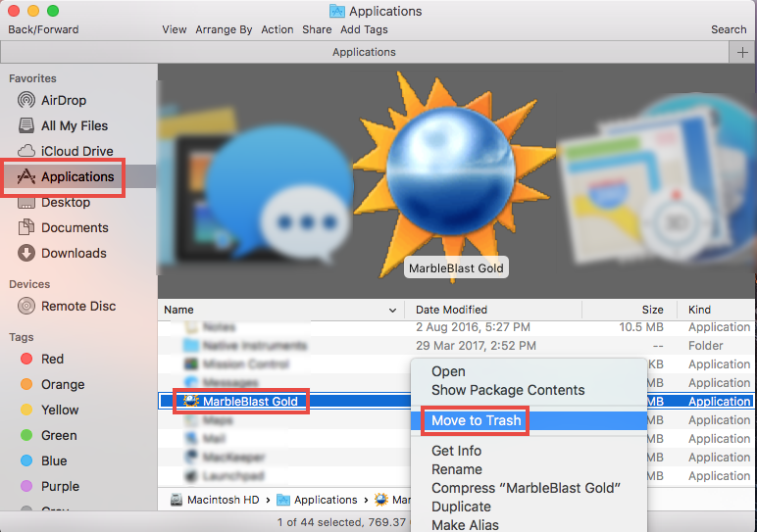Add a new tab with plus button
Screen dimensions: 757x532
742,52
